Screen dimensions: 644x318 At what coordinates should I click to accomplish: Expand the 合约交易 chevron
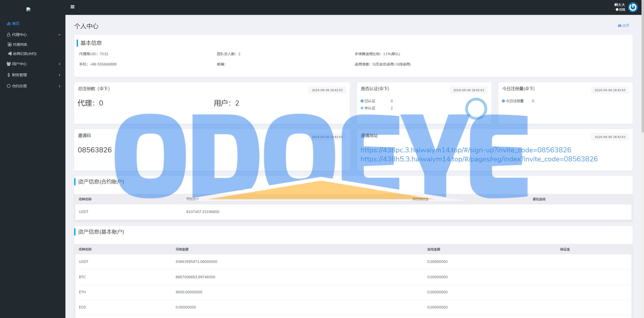(x=60, y=86)
